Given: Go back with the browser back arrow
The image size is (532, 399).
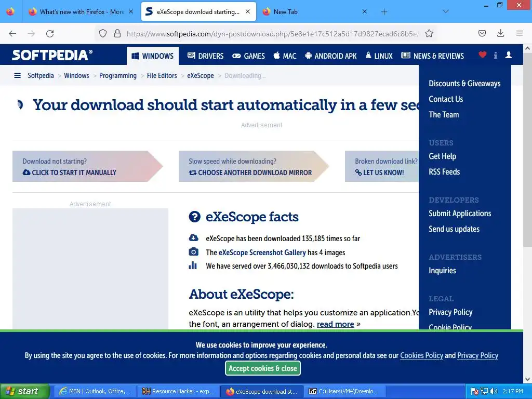Looking at the screenshot, I should point(12,33).
